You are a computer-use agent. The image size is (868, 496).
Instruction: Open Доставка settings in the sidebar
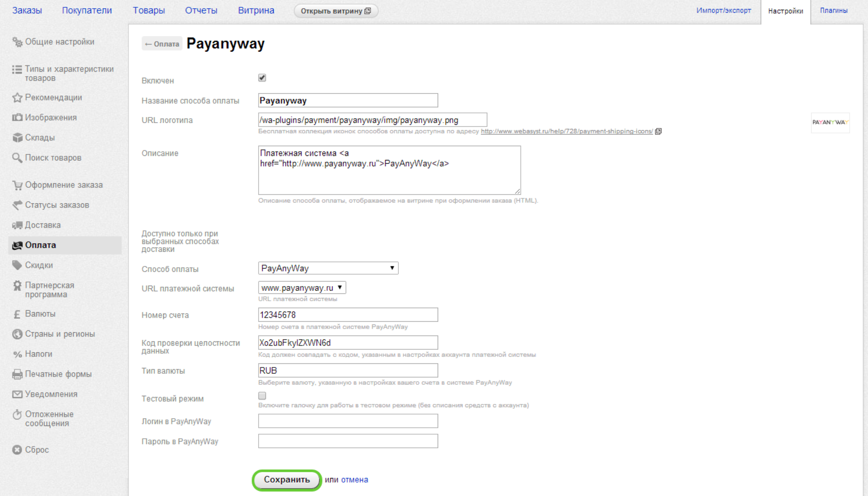coord(43,225)
